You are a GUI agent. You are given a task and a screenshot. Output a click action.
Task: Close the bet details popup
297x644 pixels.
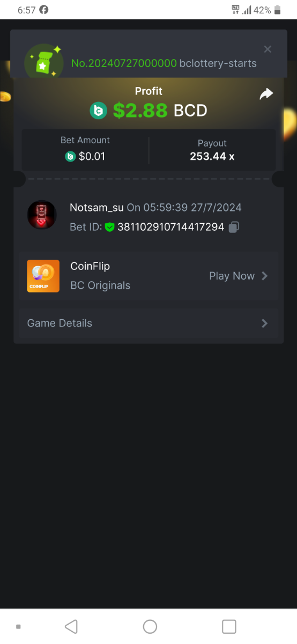pos(268,49)
